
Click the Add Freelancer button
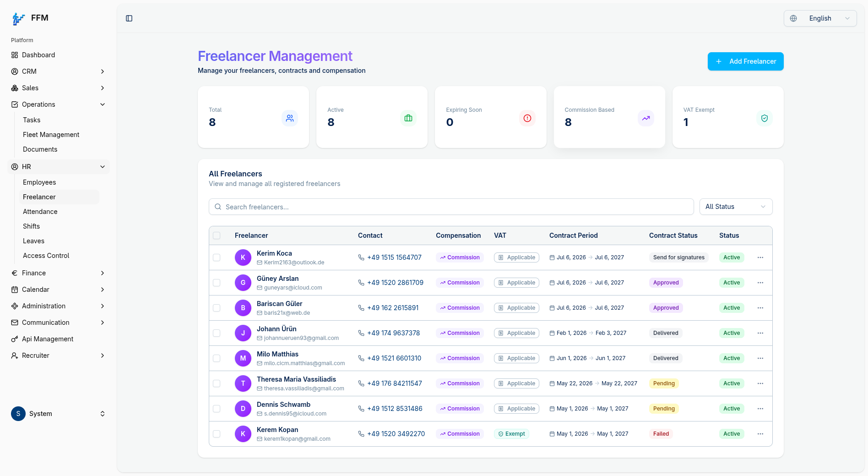click(745, 61)
